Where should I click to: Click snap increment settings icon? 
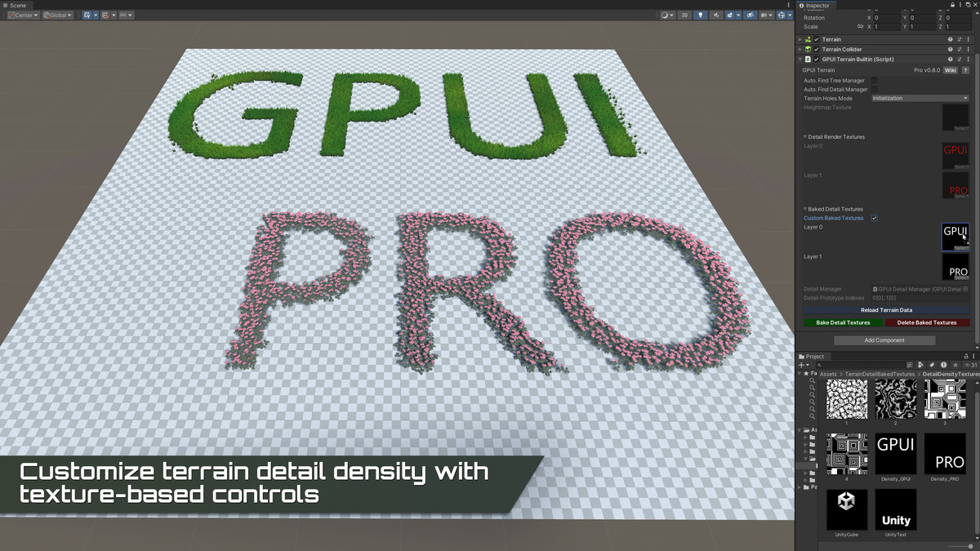tap(126, 15)
